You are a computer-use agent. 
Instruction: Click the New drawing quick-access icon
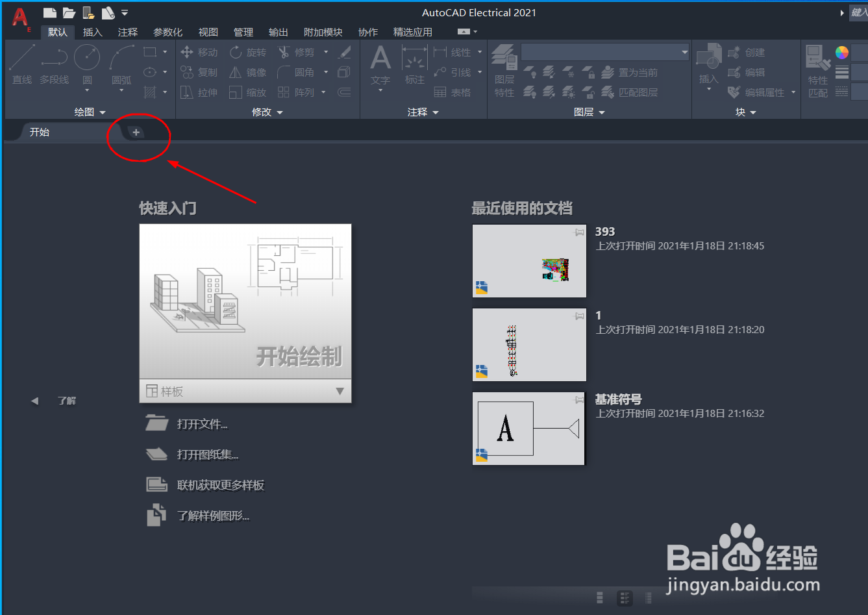point(49,12)
